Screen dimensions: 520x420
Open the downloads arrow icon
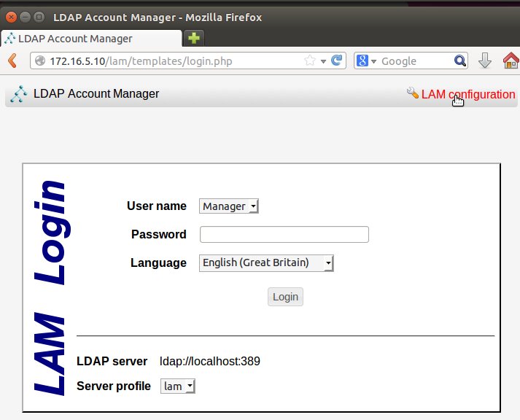point(485,61)
